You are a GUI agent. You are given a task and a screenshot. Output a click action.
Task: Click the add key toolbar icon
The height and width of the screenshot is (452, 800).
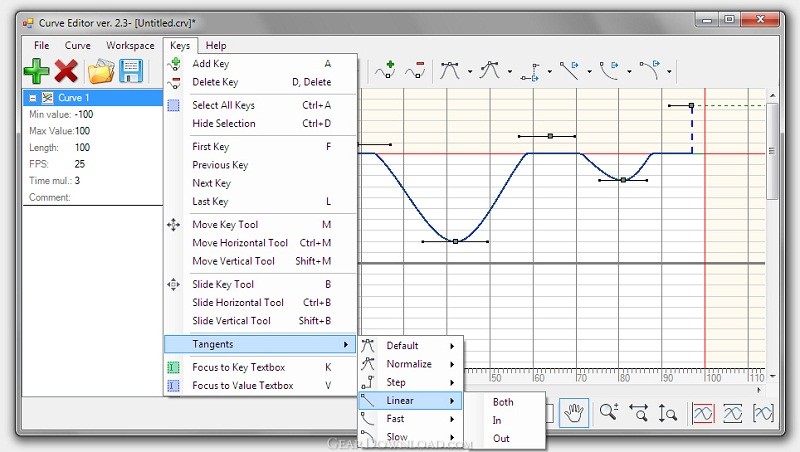(x=385, y=70)
